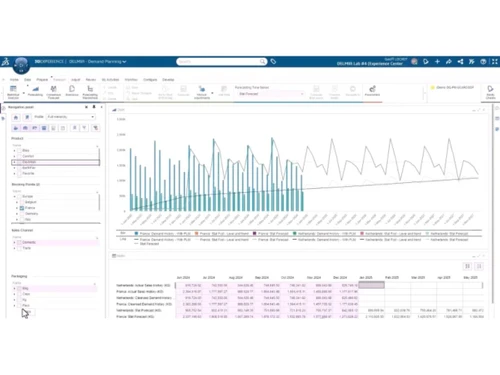Open the Profile dropdown

(71, 117)
